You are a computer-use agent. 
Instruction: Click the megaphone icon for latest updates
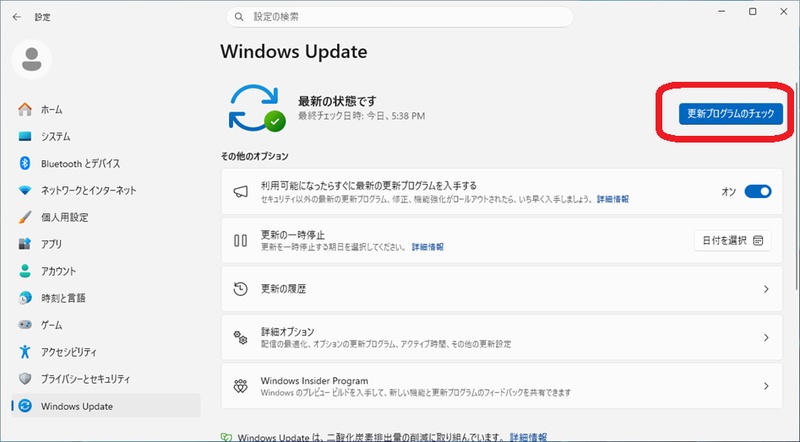240,192
